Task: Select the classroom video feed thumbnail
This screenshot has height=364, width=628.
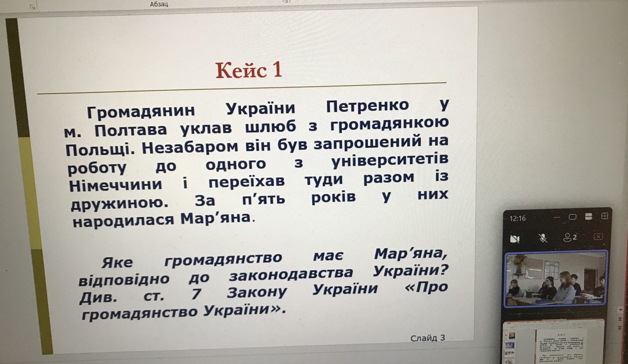Action: pyautogui.click(x=556, y=279)
